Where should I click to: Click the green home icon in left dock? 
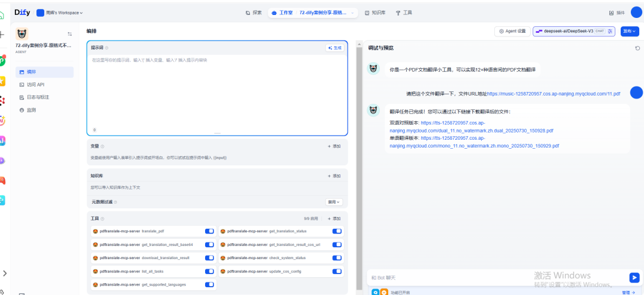click(2, 15)
